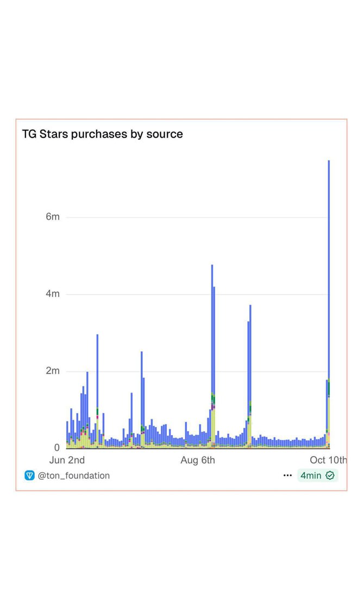Select the tallest blue bar above 7m

329,272
